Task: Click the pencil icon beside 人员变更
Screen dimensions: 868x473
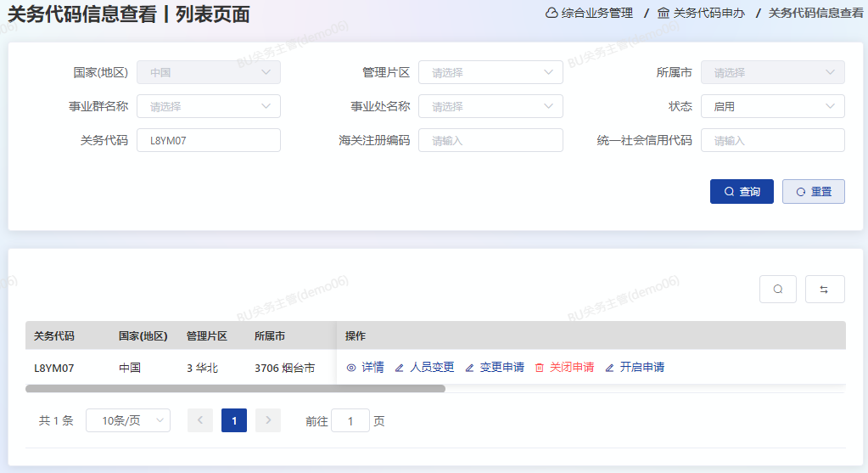Action: (x=399, y=368)
